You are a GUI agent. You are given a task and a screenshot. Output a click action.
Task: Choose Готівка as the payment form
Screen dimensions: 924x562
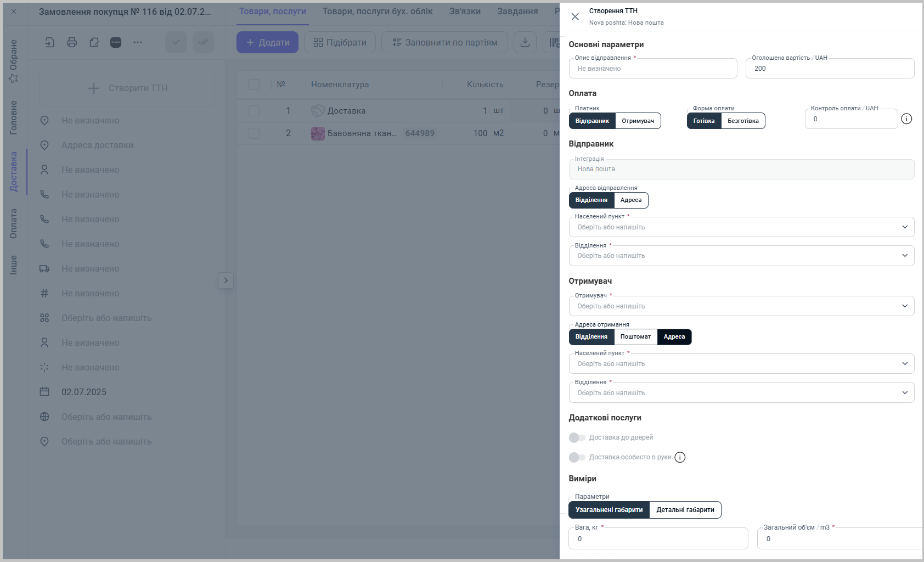(704, 121)
